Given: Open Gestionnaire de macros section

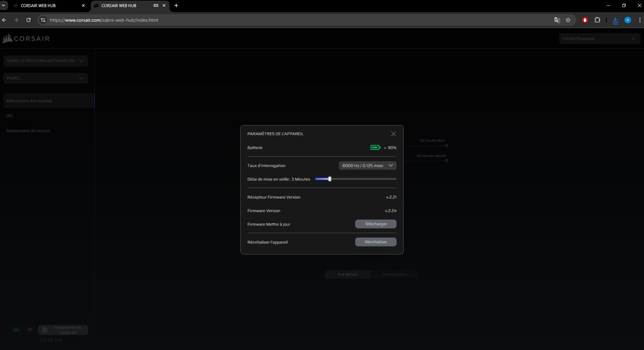Looking at the screenshot, I should tap(28, 131).
